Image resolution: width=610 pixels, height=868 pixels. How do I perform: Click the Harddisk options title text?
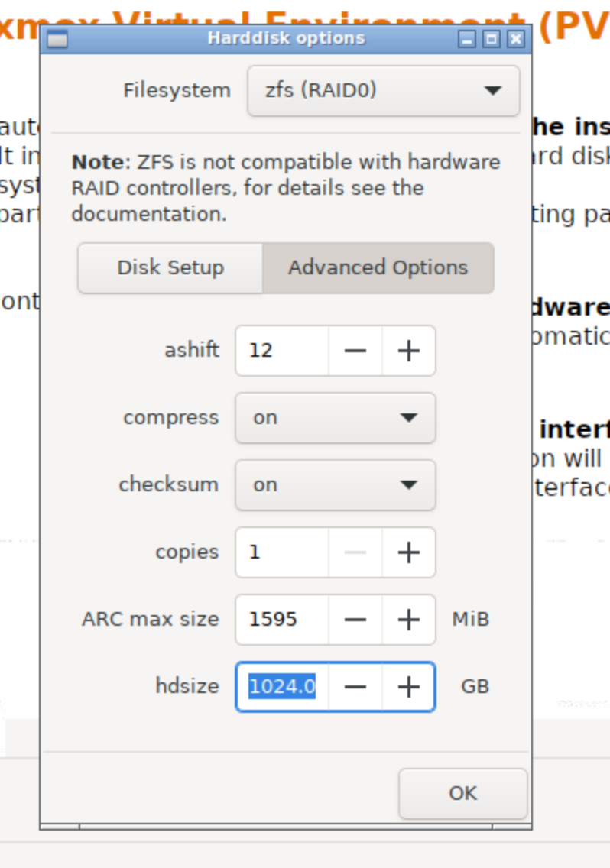[x=287, y=38]
